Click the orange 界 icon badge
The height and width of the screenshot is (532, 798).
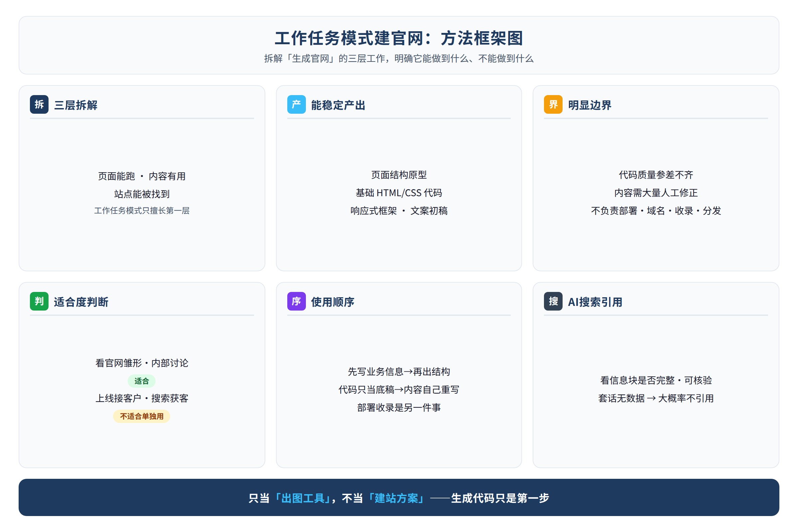pyautogui.click(x=553, y=104)
